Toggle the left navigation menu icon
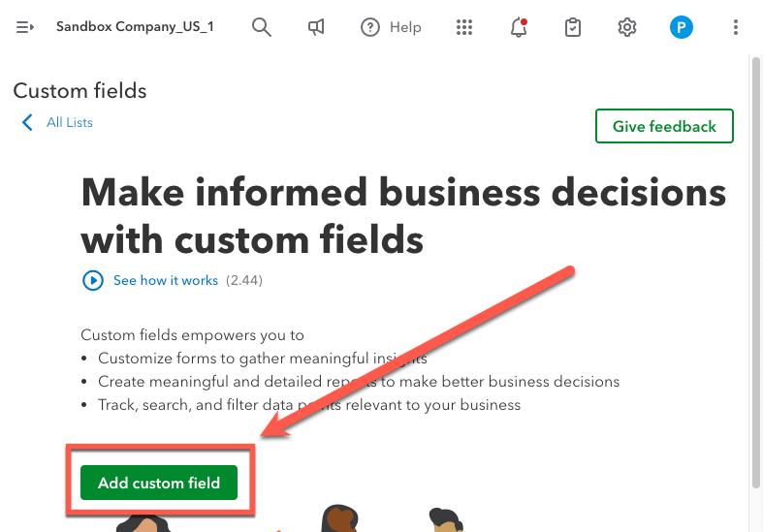The width and height of the screenshot is (763, 532). pyautogui.click(x=26, y=27)
